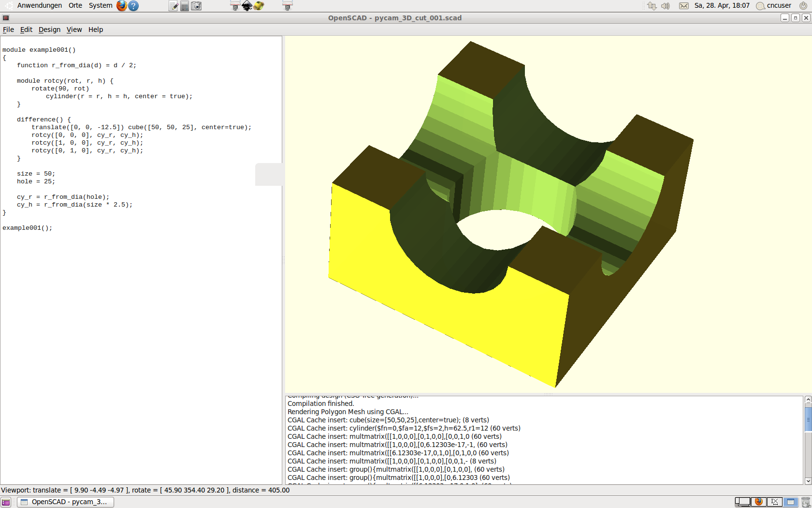Open the text editor launcher icon
This screenshot has width=812, height=508.
coord(174,6)
